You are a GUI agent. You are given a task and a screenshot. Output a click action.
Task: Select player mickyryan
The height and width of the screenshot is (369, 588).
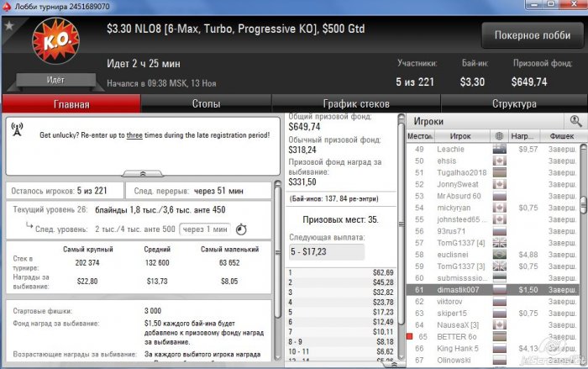(x=454, y=208)
